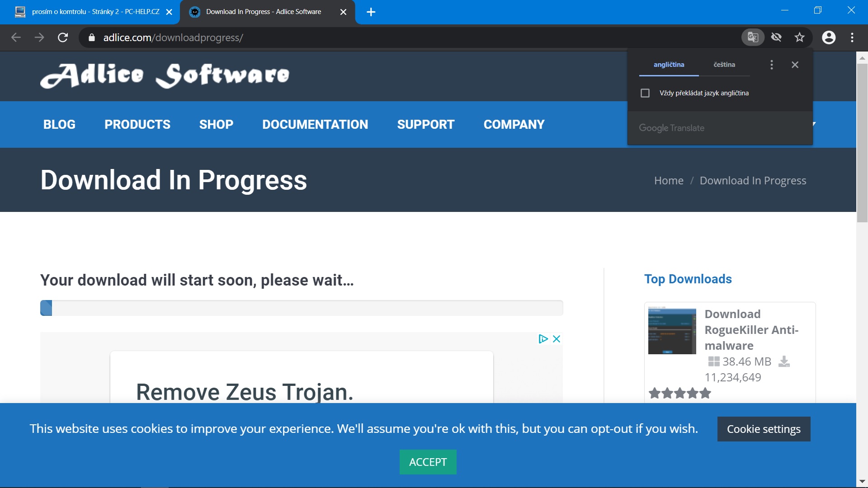Open translate popup three-dot options menu
The image size is (868, 488).
pyautogui.click(x=772, y=65)
